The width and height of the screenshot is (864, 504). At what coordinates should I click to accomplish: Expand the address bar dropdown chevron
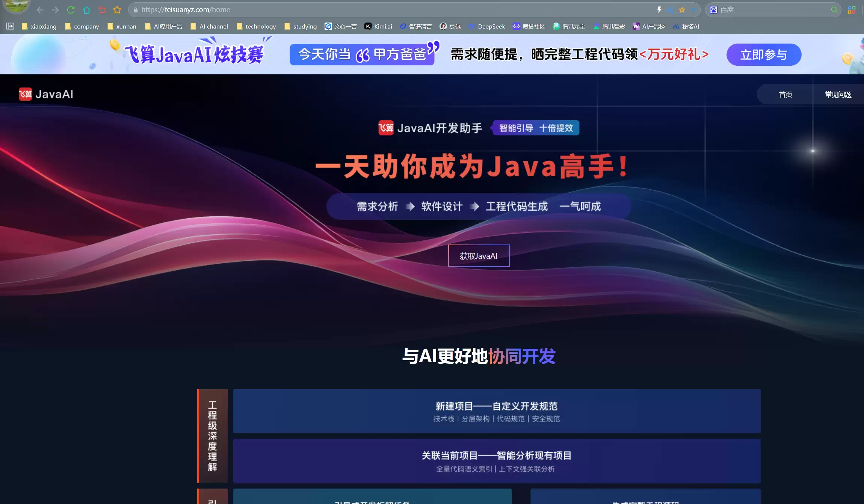[x=693, y=10]
